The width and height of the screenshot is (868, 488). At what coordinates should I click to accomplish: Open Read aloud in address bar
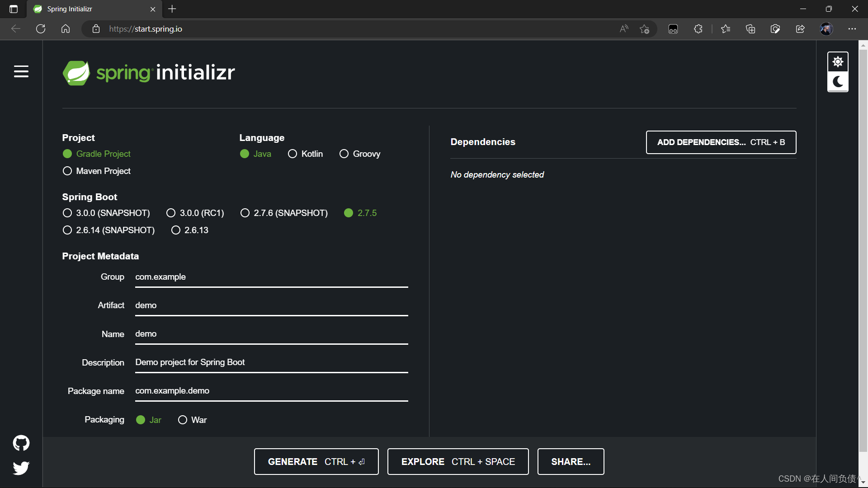coord(624,29)
